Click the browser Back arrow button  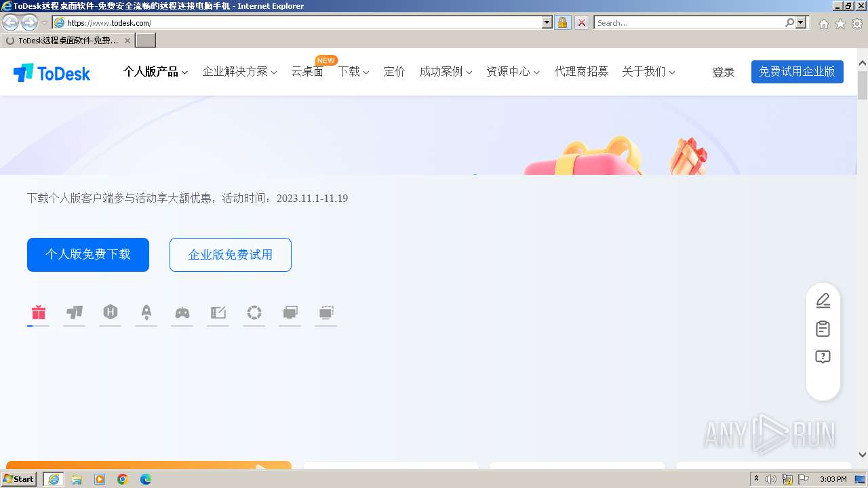(x=11, y=22)
